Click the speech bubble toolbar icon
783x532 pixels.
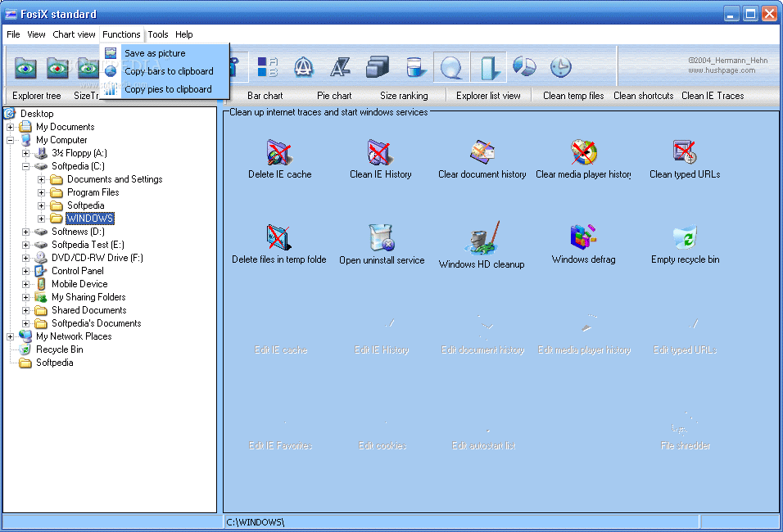pos(452,67)
